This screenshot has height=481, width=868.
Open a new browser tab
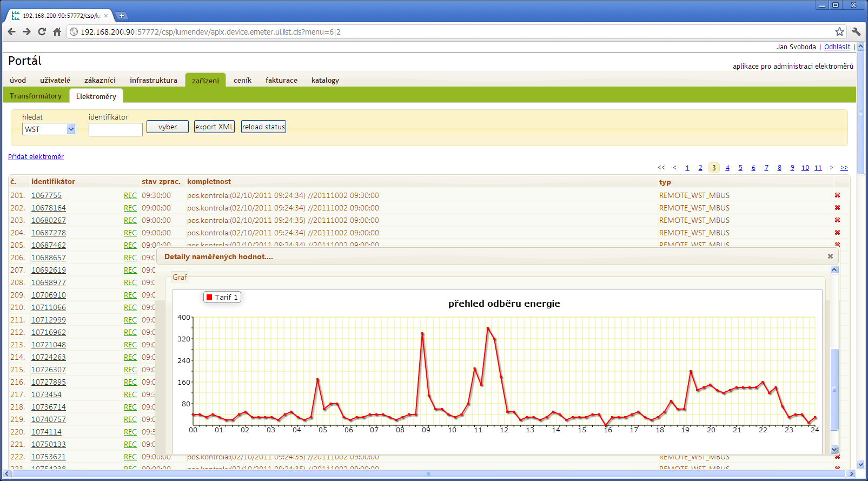[x=122, y=16]
